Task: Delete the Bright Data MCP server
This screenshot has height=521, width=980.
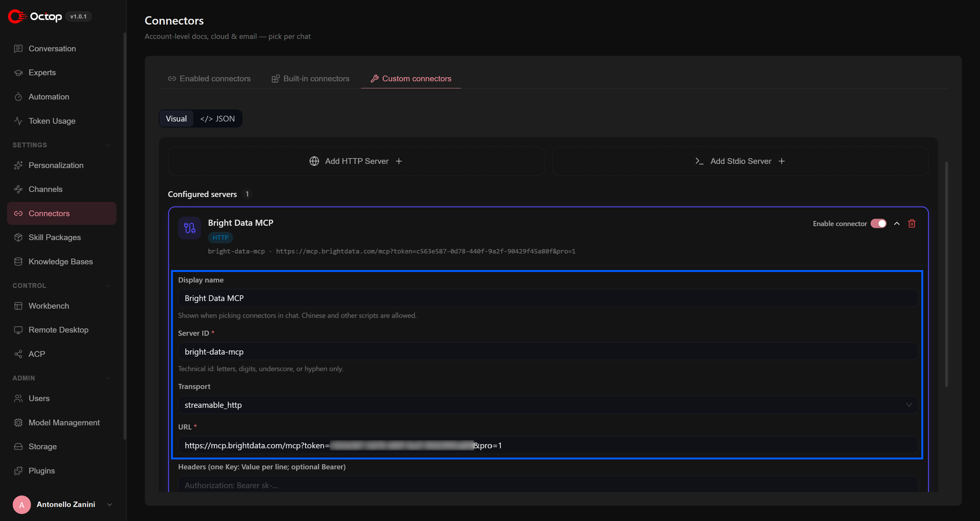Action: click(911, 224)
